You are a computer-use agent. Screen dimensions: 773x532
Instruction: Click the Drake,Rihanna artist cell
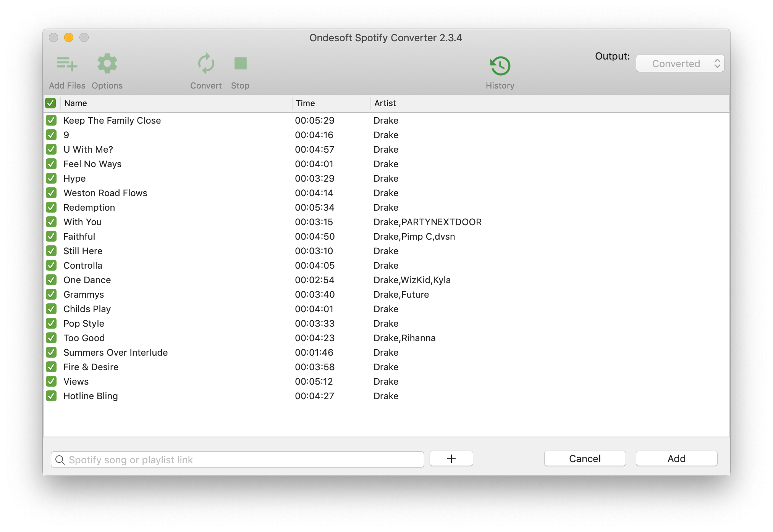coord(404,338)
